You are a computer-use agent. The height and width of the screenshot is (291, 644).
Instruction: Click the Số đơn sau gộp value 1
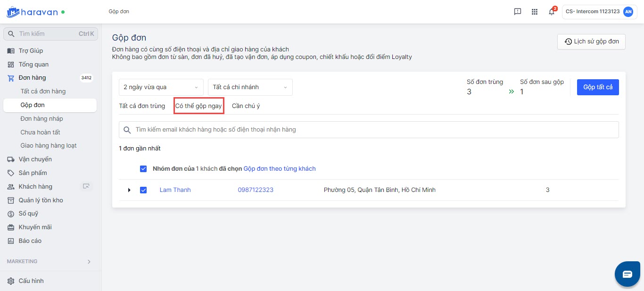click(522, 92)
